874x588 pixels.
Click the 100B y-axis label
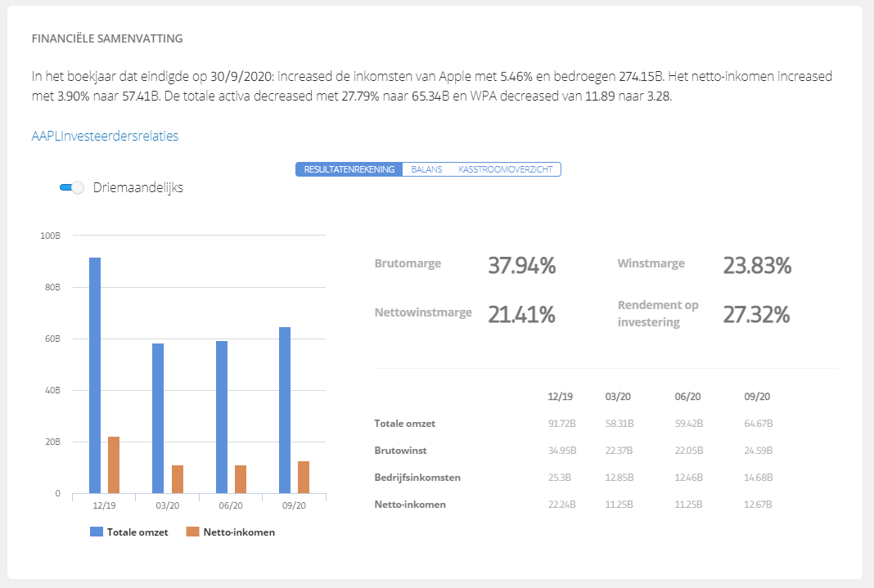coord(50,236)
